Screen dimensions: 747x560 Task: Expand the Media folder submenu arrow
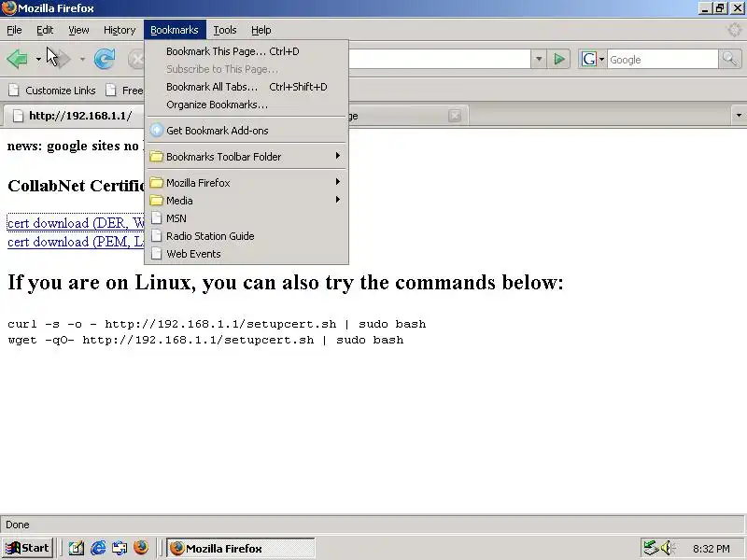[x=338, y=200]
